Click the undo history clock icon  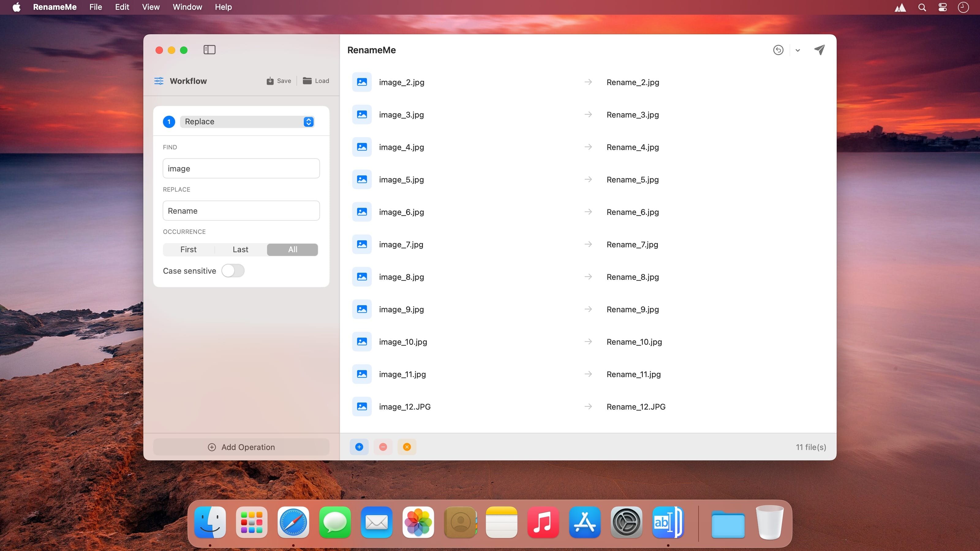point(778,50)
